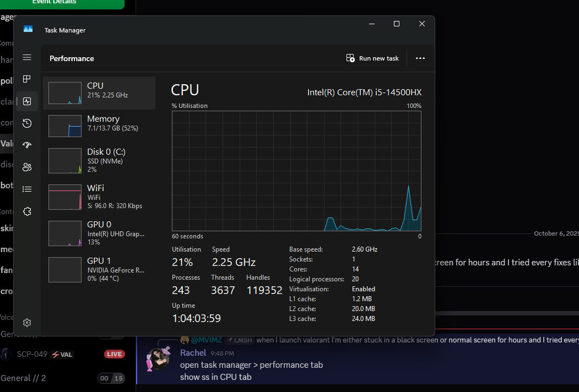Viewport: 579px width, 392px height.
Task: Open the three-dot more options menu
Action: [x=420, y=58]
